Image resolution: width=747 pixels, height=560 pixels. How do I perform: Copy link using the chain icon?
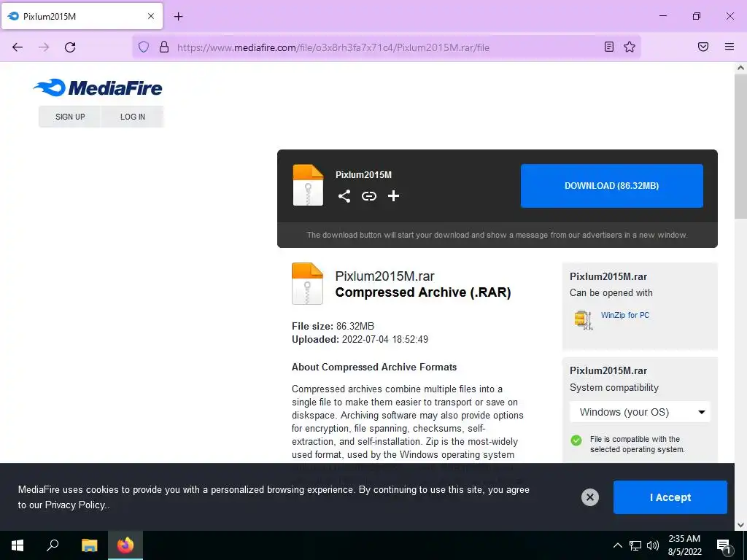(x=368, y=195)
